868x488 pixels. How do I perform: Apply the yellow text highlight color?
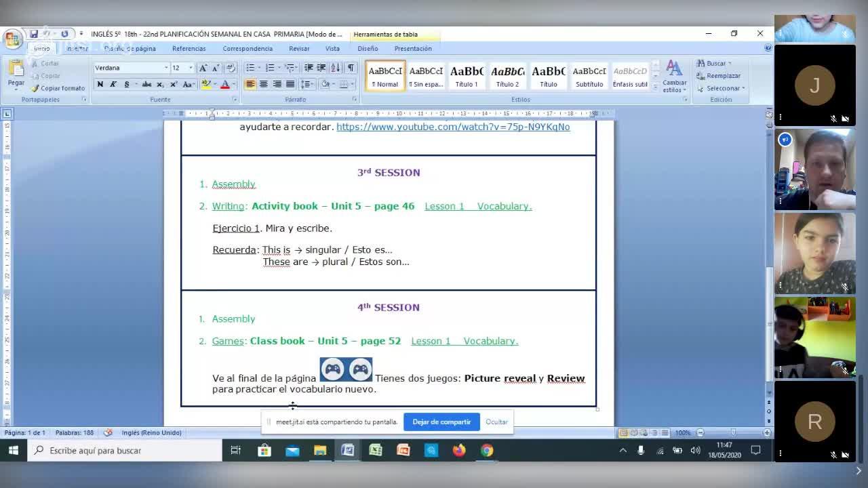(207, 85)
